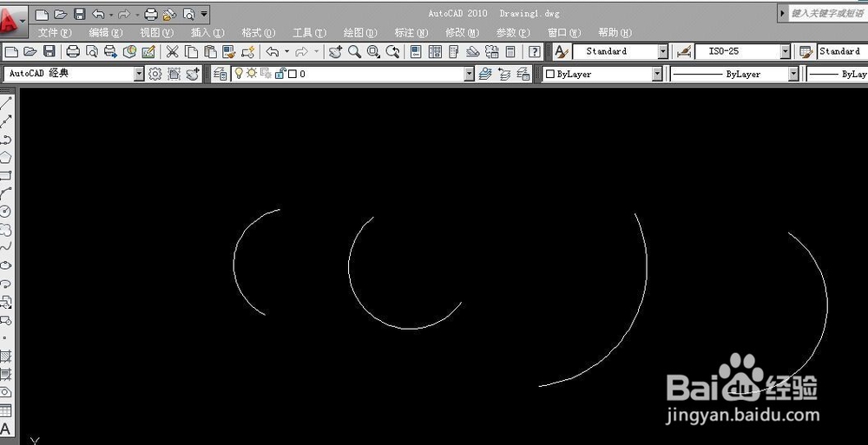Select the Polygon draw tool

click(5, 157)
